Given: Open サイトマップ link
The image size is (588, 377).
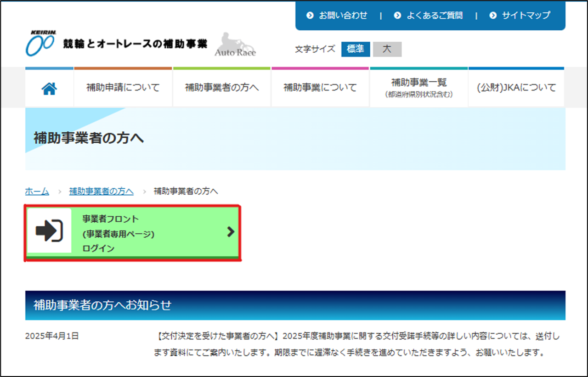Looking at the screenshot, I should point(526,16).
